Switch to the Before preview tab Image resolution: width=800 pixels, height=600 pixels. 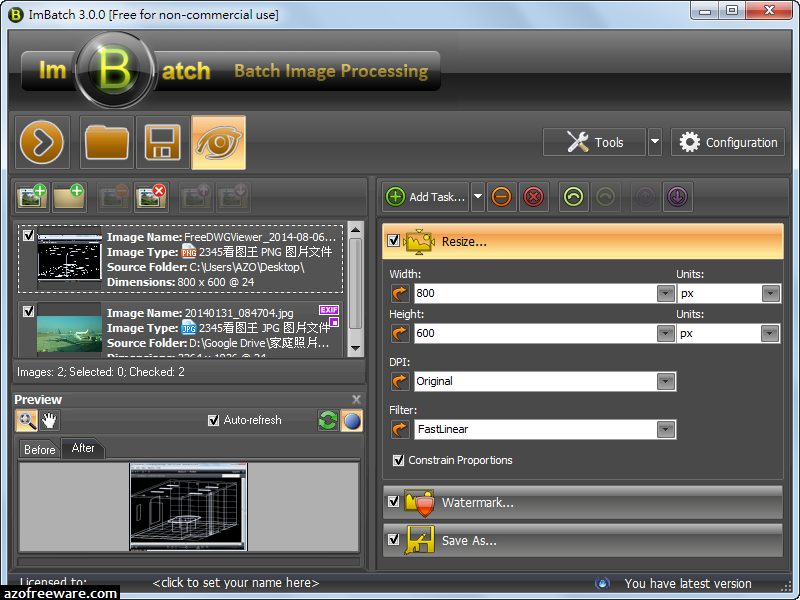pos(39,449)
